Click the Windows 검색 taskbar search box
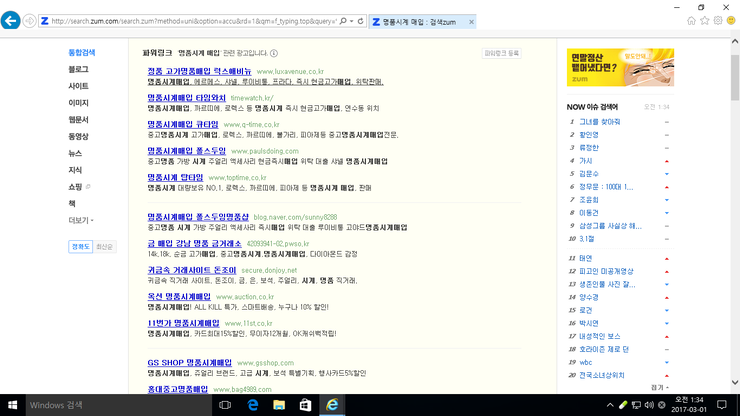This screenshot has width=740, height=416. pyautogui.click(x=118, y=405)
